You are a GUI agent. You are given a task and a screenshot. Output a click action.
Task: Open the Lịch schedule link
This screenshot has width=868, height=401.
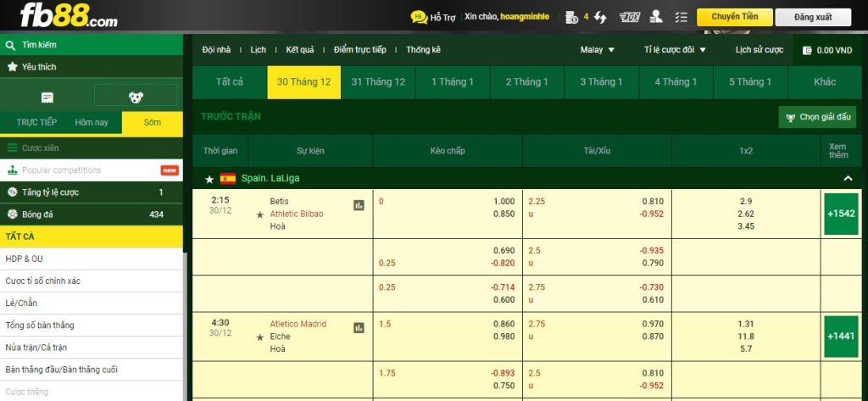pyautogui.click(x=258, y=50)
